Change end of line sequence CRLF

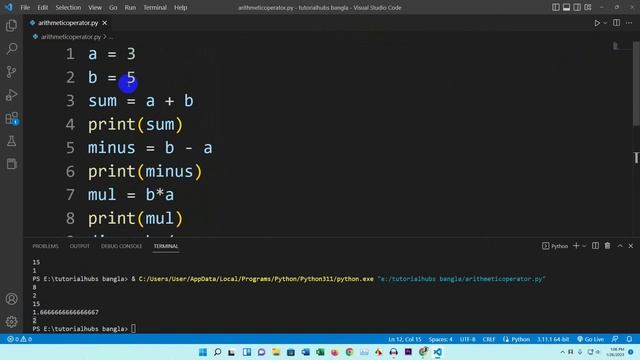coord(489,339)
